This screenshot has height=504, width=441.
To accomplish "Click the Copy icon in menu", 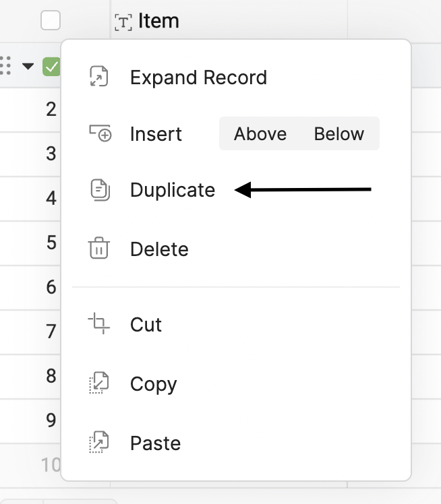I will [x=99, y=384].
